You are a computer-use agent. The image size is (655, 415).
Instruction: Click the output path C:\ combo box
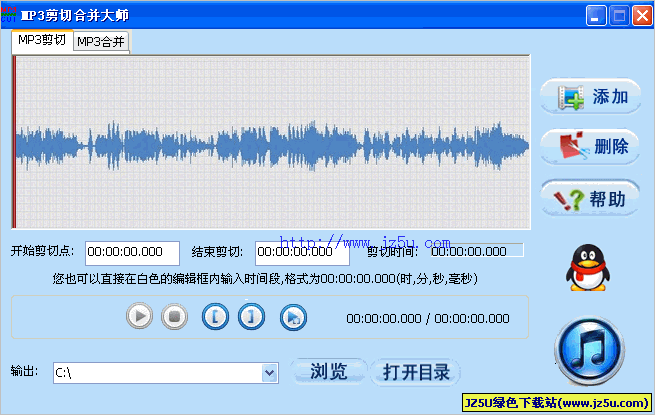(x=166, y=373)
